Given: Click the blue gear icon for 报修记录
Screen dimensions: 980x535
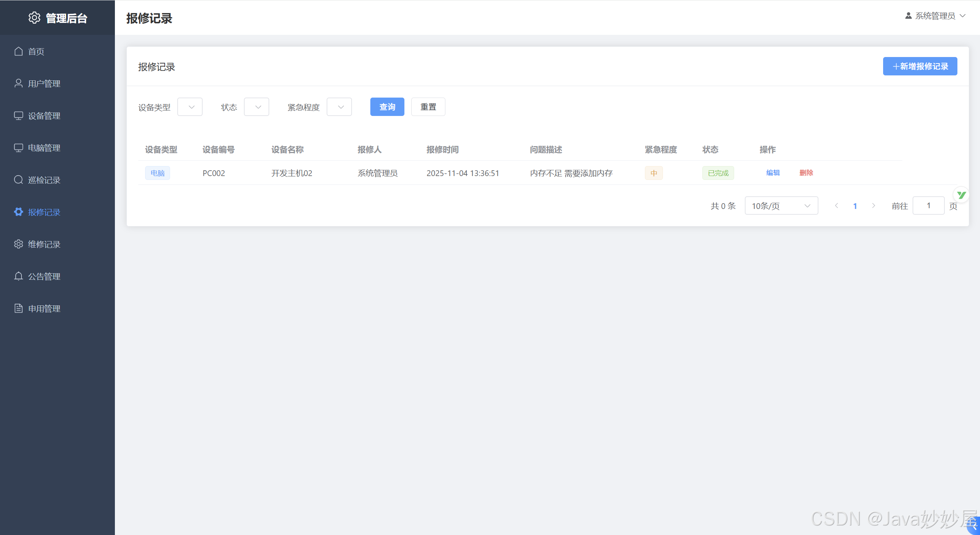Looking at the screenshot, I should [18, 212].
